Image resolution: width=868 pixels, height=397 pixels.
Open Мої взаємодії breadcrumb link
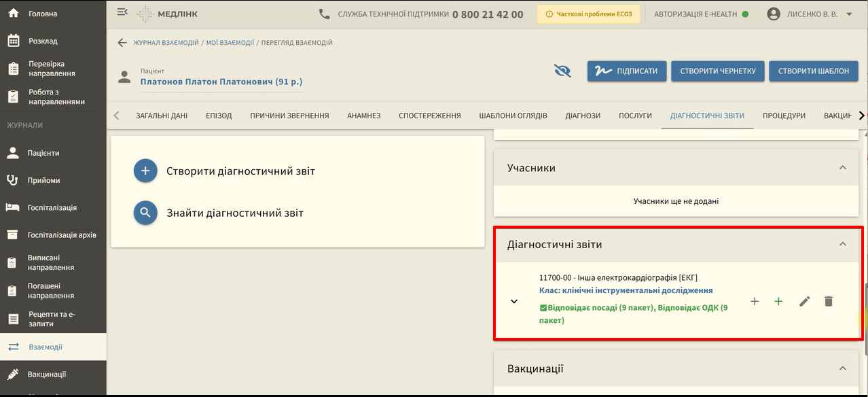[x=230, y=43]
